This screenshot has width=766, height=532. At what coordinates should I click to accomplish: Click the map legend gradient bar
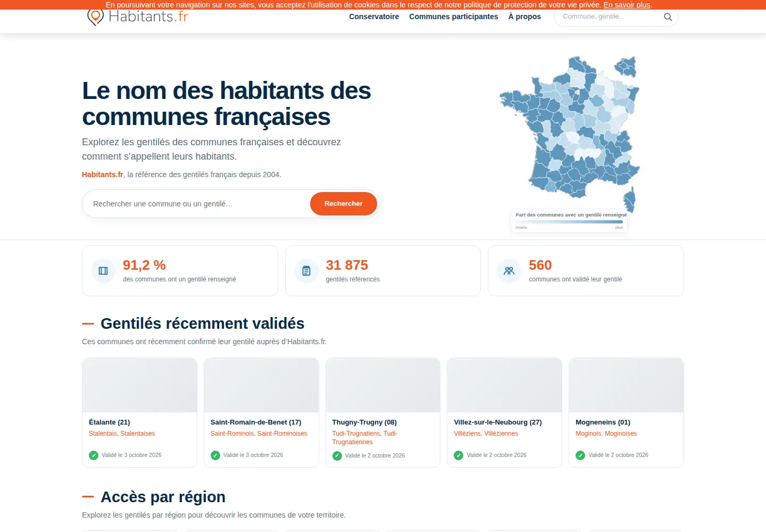pyautogui.click(x=569, y=222)
